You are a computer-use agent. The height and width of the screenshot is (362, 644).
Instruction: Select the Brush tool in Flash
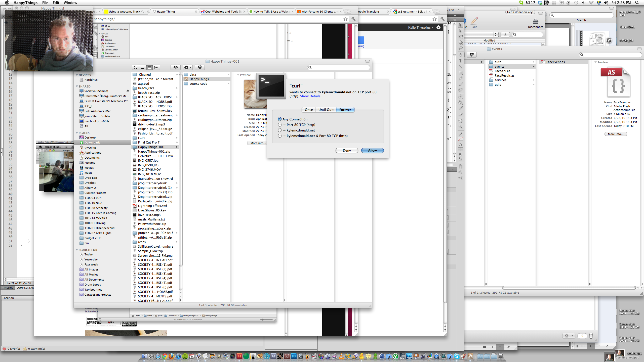(460, 84)
